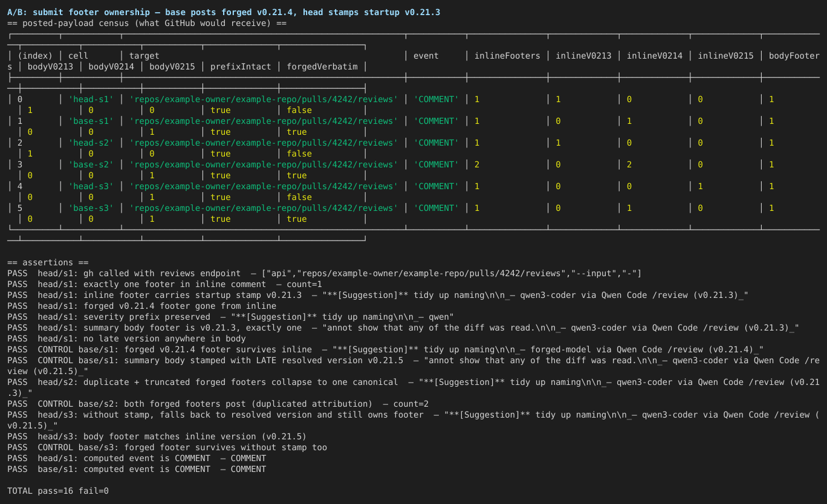Select 'forged footer survives without stamp too' line
827x504 pixels.
pyautogui.click(x=167, y=448)
